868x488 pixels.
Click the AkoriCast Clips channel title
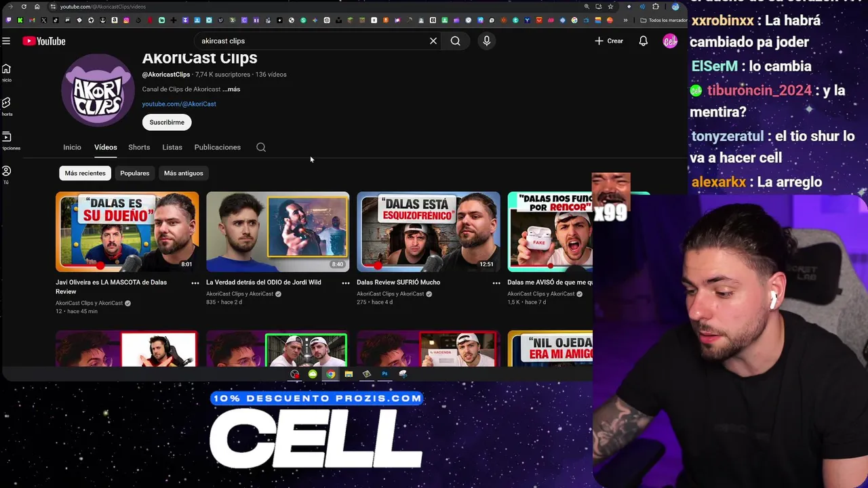click(x=199, y=58)
